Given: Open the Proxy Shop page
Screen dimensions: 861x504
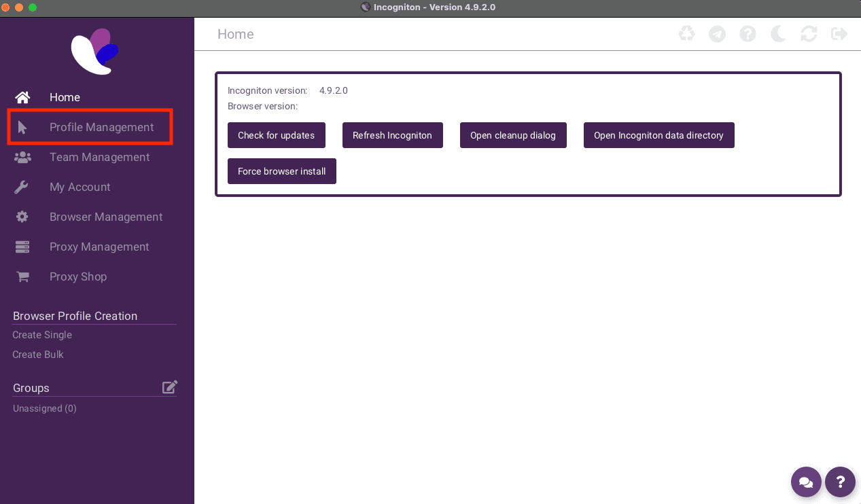Looking at the screenshot, I should (x=77, y=276).
